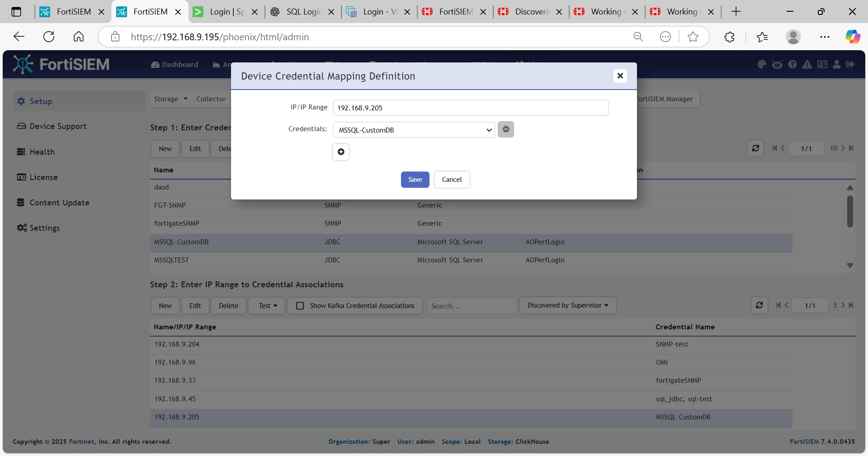868x456 pixels.
Task: Open License in the sidebar
Action: pos(38,177)
